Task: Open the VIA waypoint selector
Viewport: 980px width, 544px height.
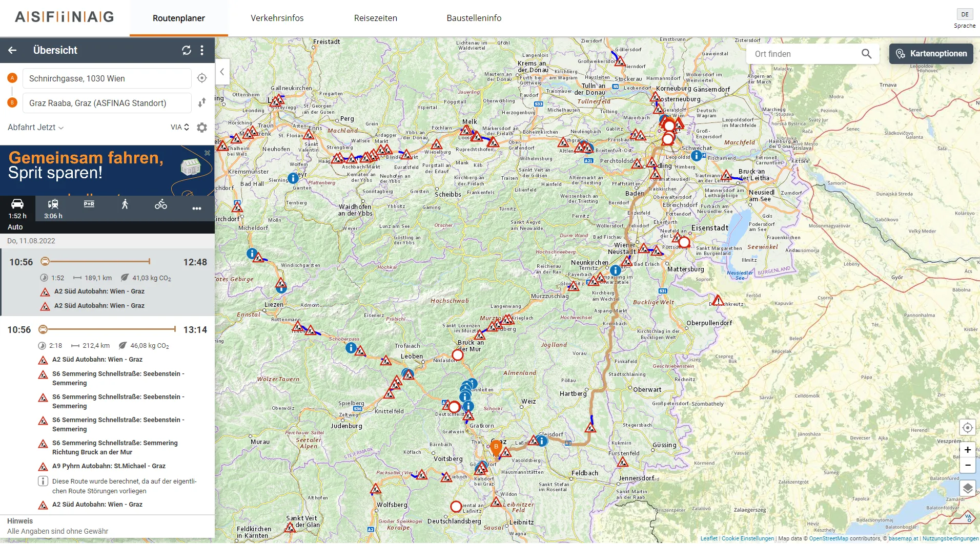Action: click(180, 128)
